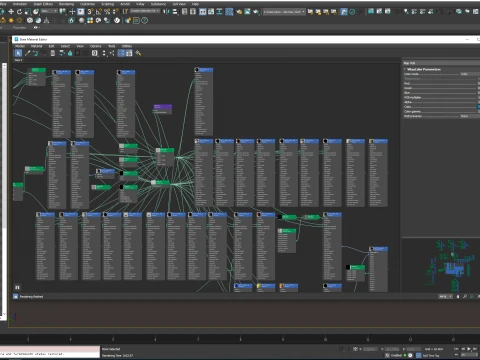This screenshot has height=360, width=480.
Task: Select the Rotate tool in main toolbar
Action: click(x=19, y=12)
